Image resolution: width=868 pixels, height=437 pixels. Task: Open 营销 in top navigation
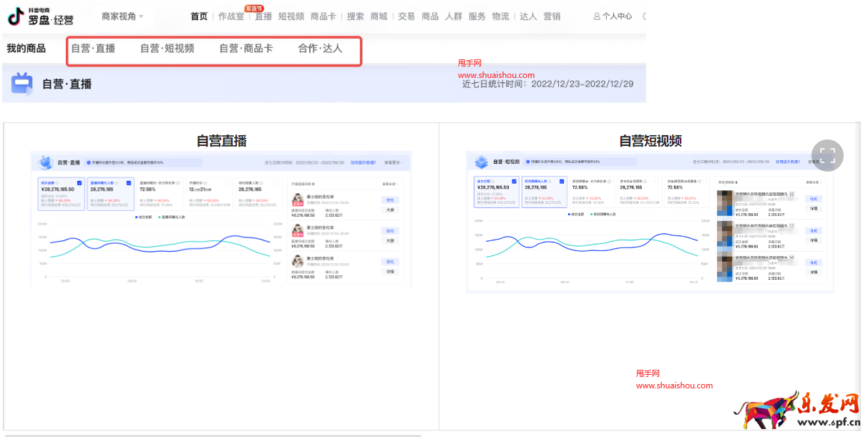click(x=552, y=16)
